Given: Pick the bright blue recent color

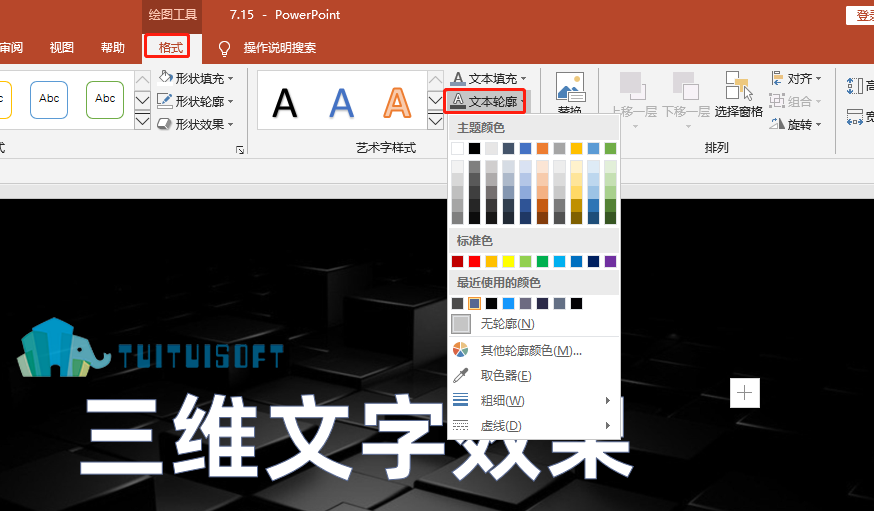Looking at the screenshot, I should click(x=508, y=303).
